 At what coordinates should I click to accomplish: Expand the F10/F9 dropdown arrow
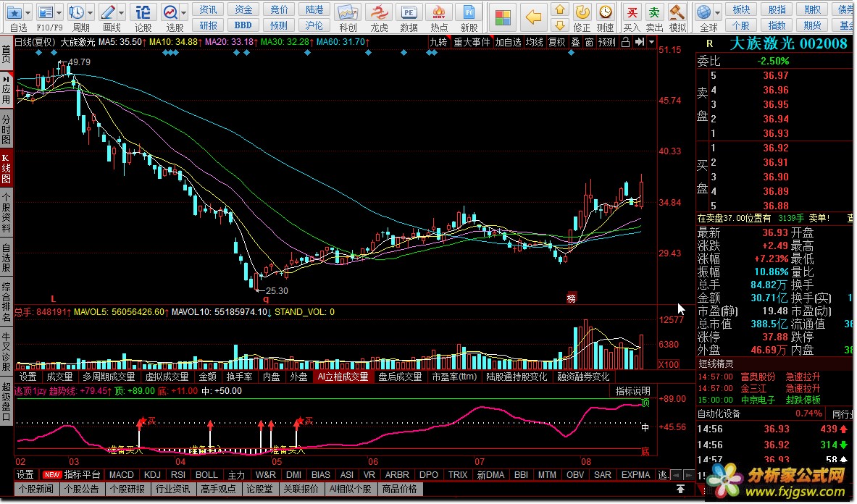pyautogui.click(x=59, y=12)
